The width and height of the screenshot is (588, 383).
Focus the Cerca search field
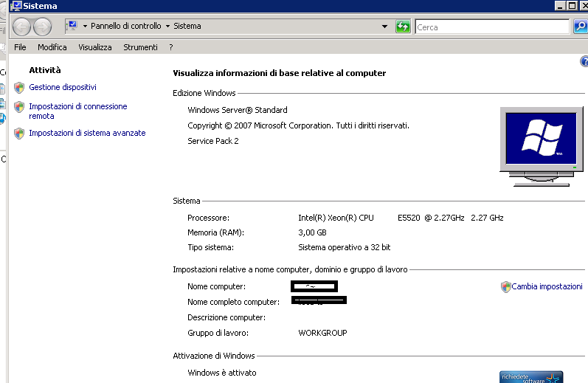coord(492,27)
